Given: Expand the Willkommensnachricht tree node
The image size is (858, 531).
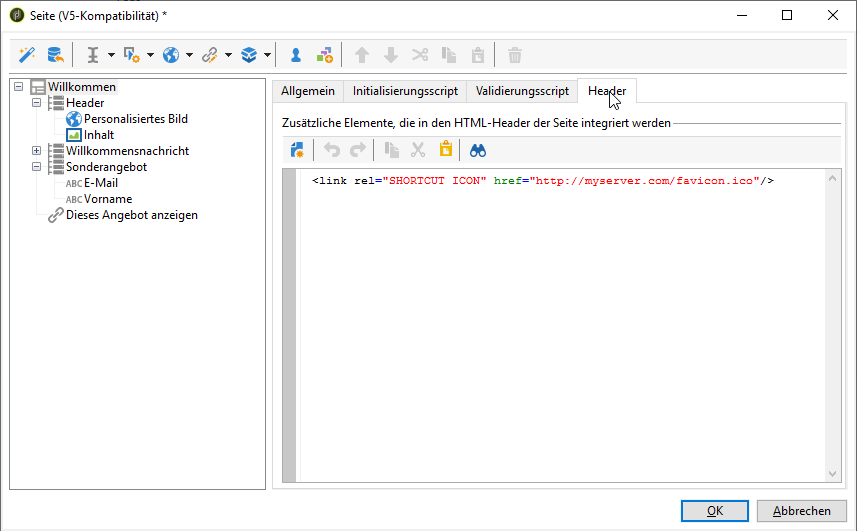Looking at the screenshot, I should click(x=36, y=151).
